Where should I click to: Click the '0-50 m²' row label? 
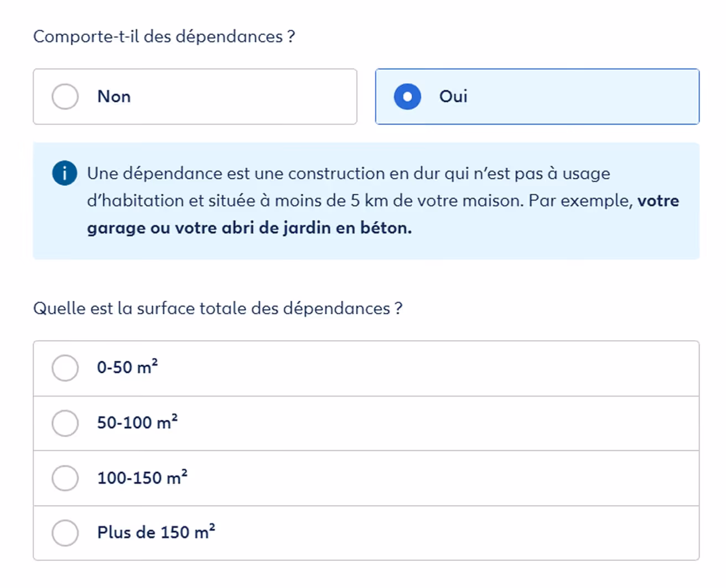click(127, 367)
